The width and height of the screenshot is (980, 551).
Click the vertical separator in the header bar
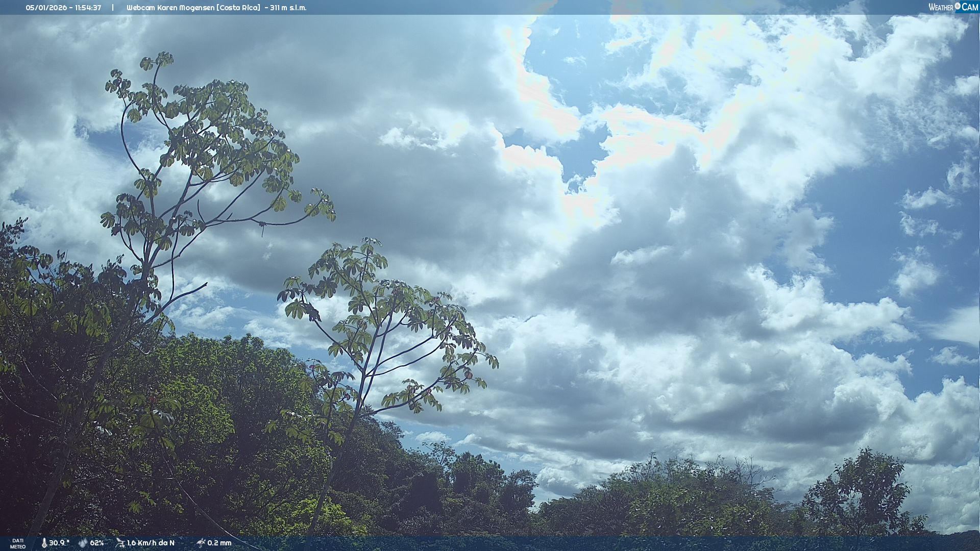113,8
